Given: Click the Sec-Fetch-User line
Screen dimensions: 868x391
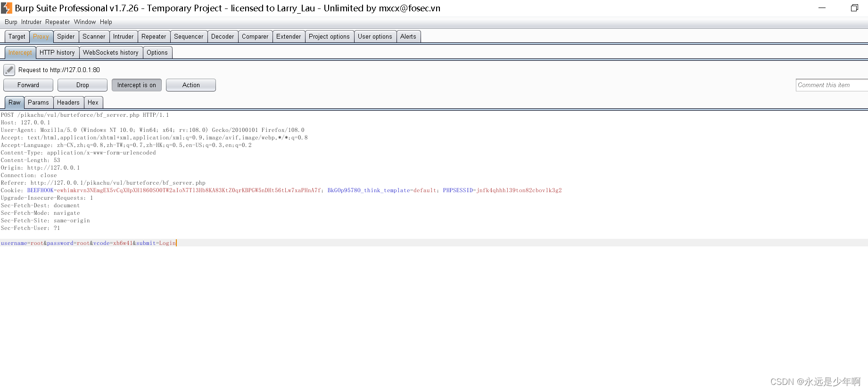Looking at the screenshot, I should pyautogui.click(x=31, y=228).
